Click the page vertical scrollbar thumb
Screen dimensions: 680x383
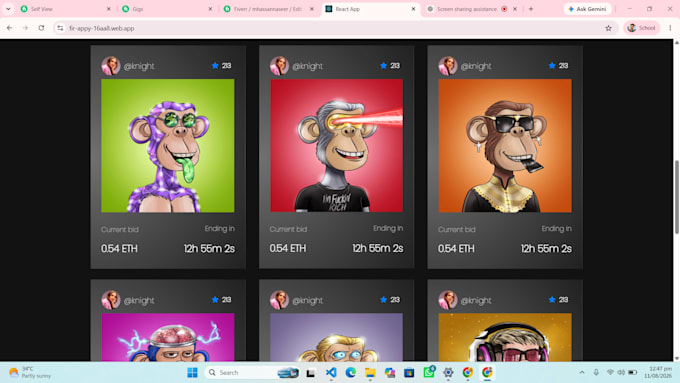677,197
